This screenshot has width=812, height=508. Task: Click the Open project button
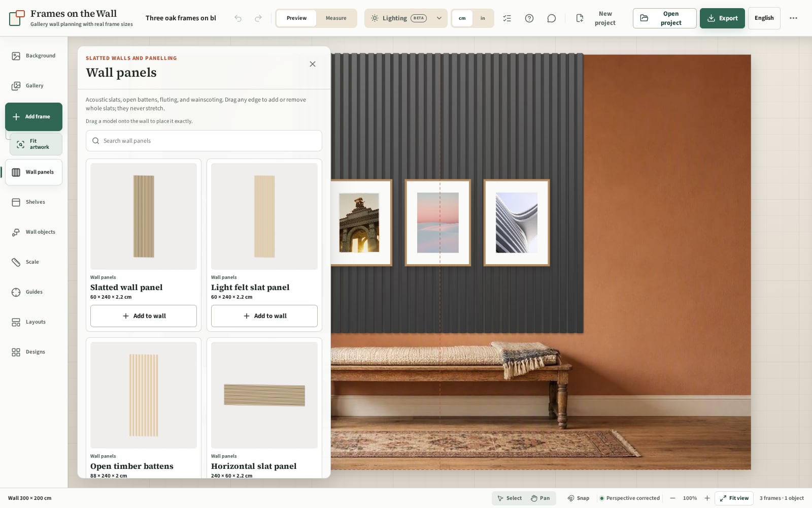(665, 18)
